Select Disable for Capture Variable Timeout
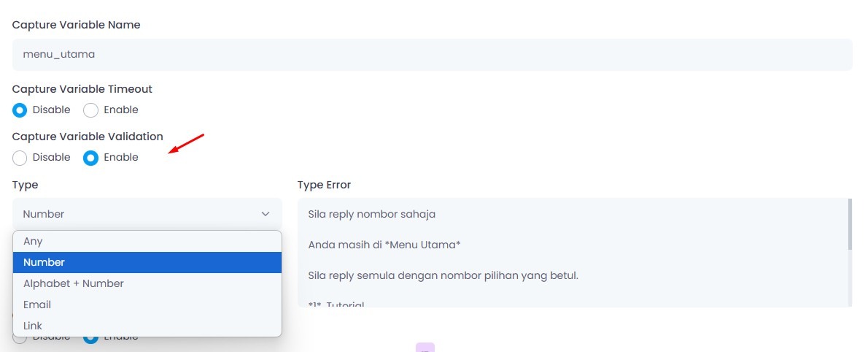Screen dimensions: 868x352 click(20, 110)
